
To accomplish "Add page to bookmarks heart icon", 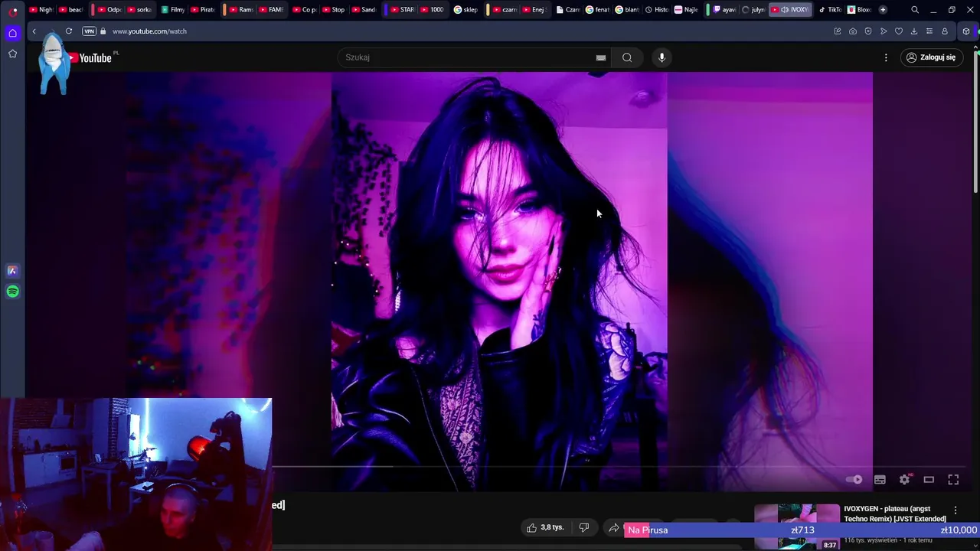I will tap(899, 31).
